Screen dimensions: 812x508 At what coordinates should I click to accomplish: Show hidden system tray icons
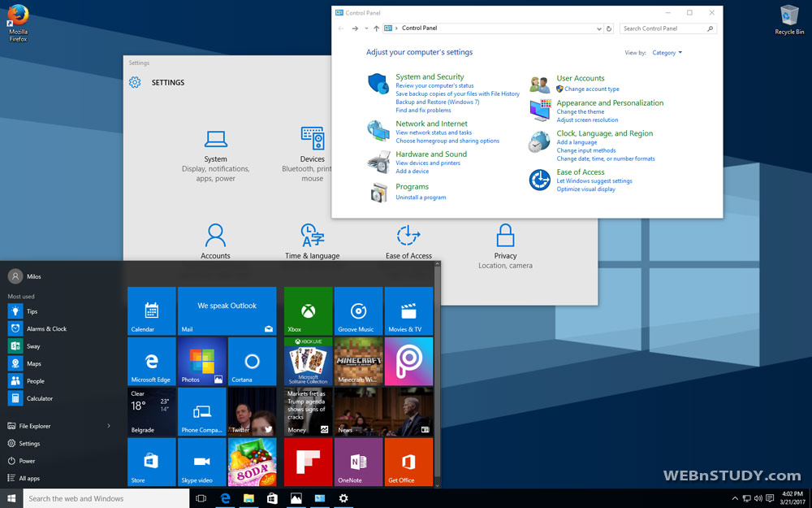[734, 499]
